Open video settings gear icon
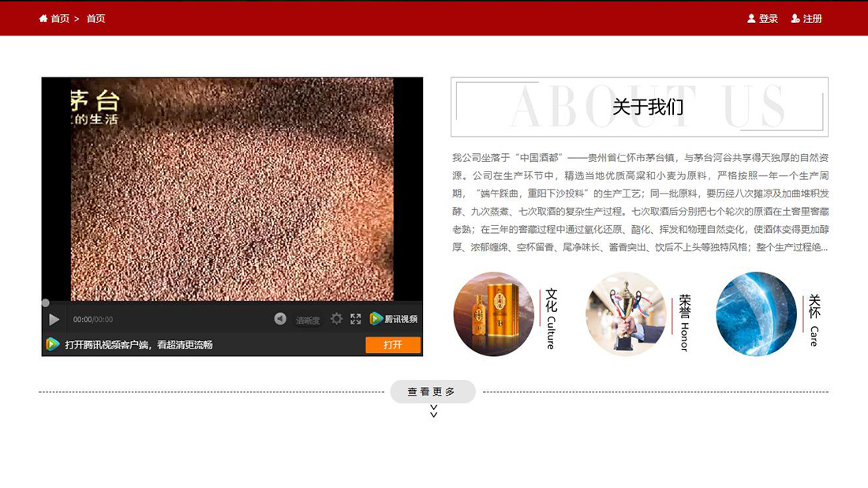 (336, 318)
